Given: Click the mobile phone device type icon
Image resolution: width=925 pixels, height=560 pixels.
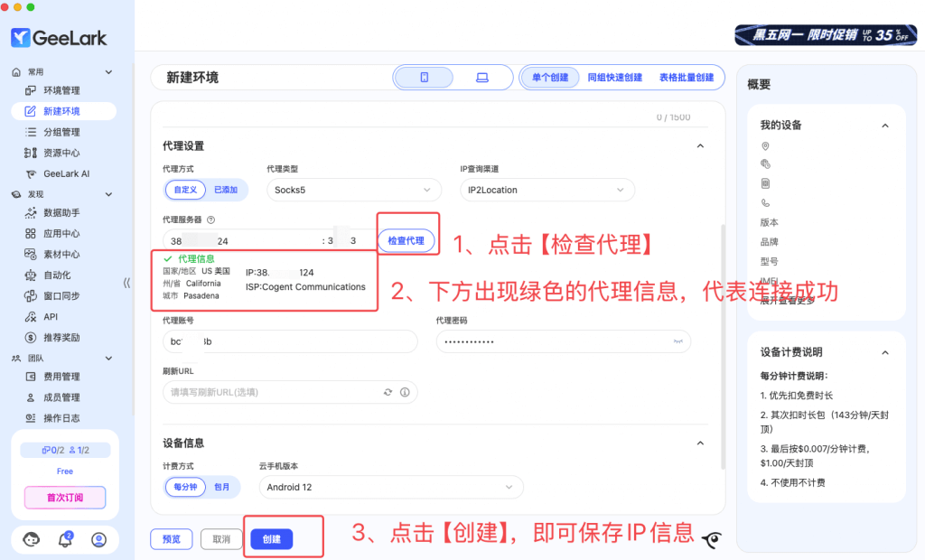Looking at the screenshot, I should pyautogui.click(x=424, y=78).
